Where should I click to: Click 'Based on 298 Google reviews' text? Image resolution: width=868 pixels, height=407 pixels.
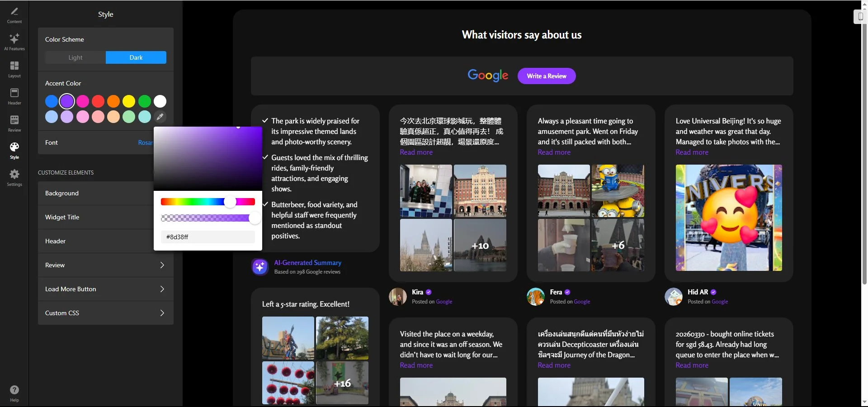[307, 272]
